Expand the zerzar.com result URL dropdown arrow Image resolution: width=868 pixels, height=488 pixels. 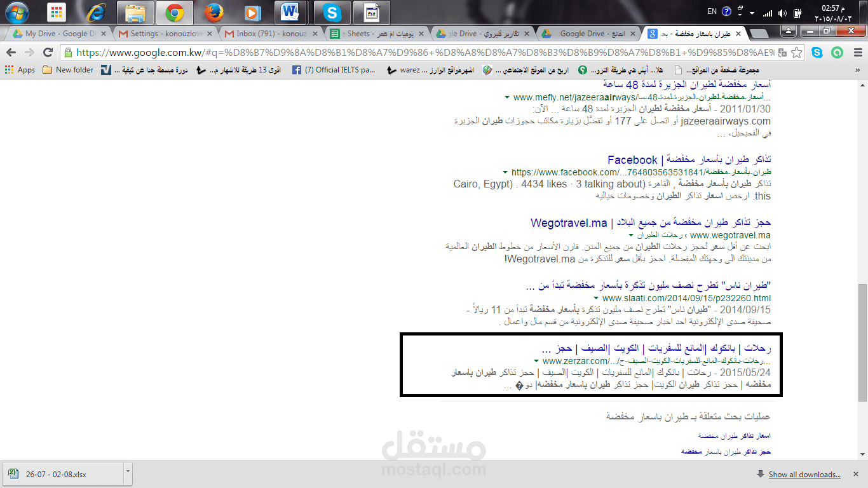[x=536, y=361]
